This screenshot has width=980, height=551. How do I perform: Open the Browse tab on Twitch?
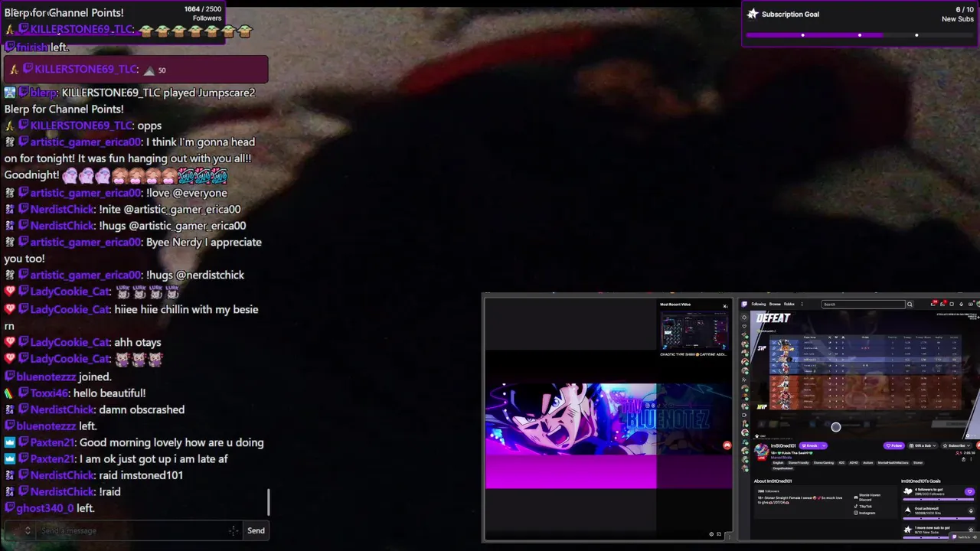point(775,304)
